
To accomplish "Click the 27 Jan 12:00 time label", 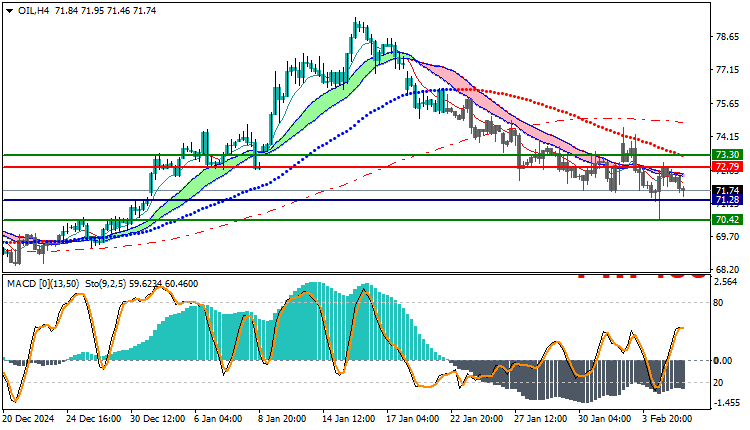I will click(x=541, y=419).
